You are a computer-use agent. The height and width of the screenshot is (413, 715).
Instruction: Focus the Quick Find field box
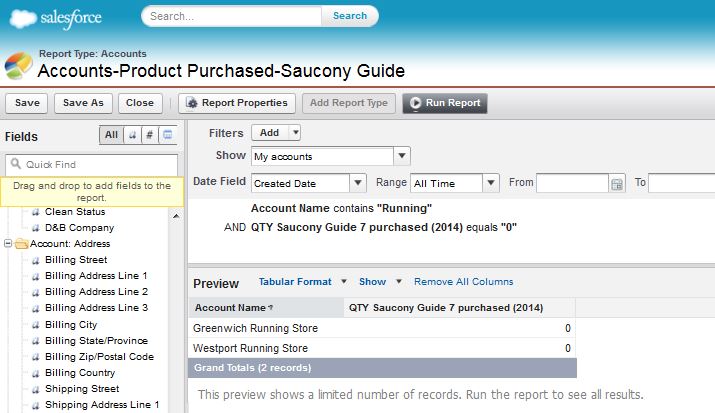point(92,165)
